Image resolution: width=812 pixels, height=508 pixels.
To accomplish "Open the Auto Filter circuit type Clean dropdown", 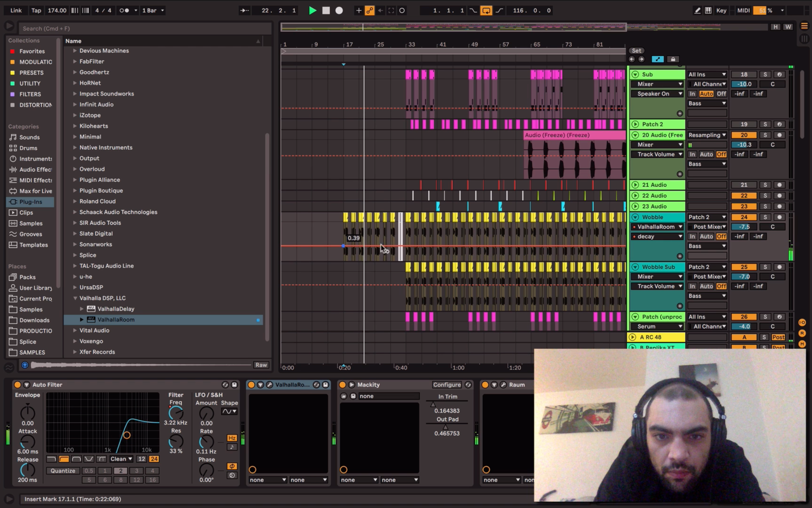I will click(121, 459).
